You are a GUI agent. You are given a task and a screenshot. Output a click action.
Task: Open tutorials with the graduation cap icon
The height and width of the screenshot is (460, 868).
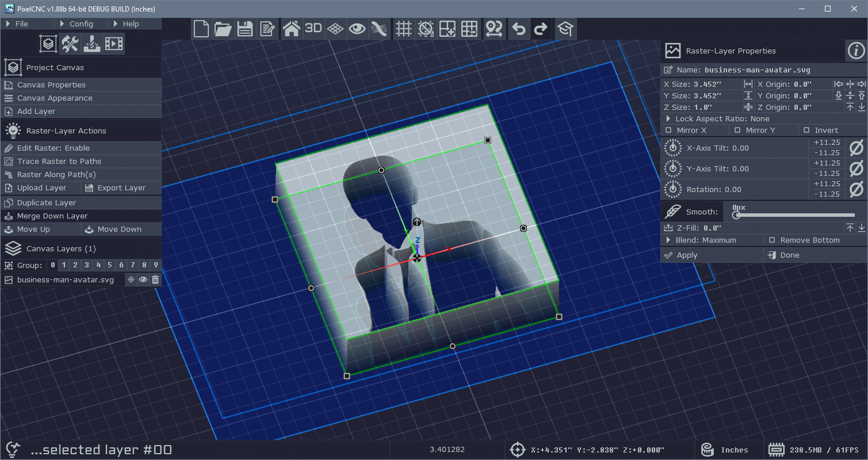click(565, 29)
